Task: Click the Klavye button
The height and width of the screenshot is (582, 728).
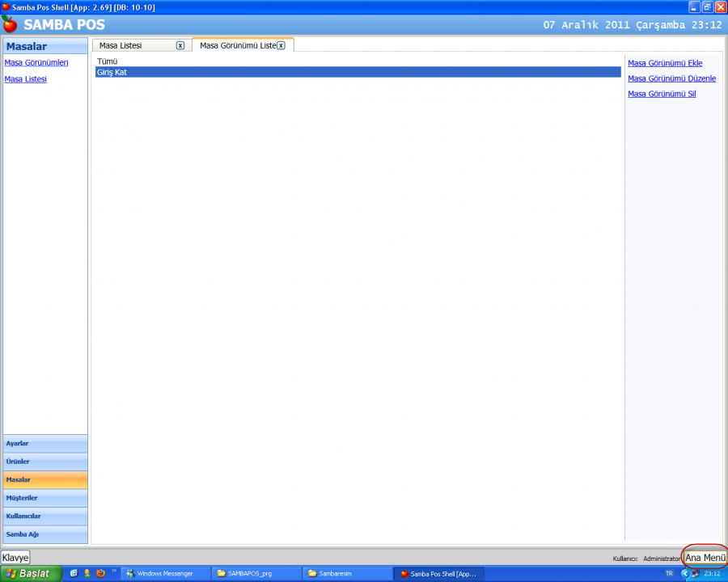Action: [15, 558]
